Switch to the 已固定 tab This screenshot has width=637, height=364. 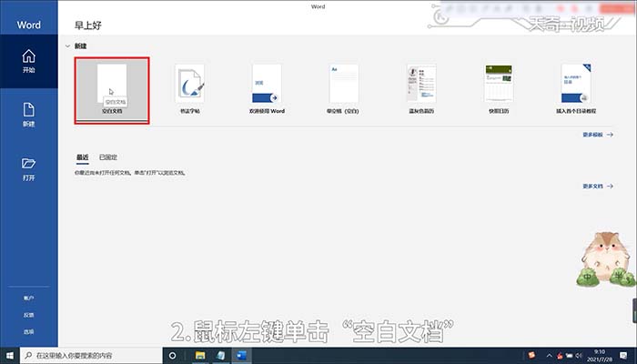pyautogui.click(x=108, y=157)
